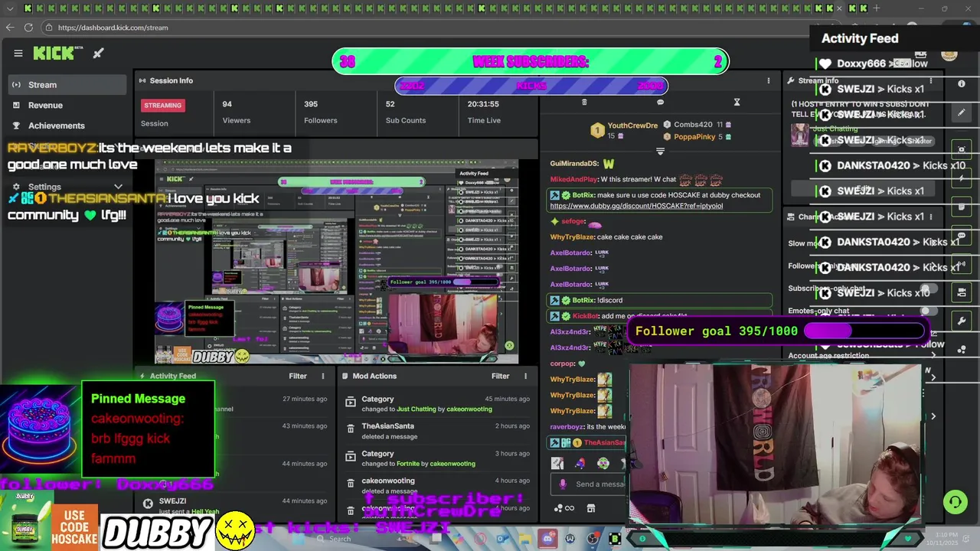Click the Time Live 20:31:55 value
Screen dimensions: 980x551
pos(483,104)
